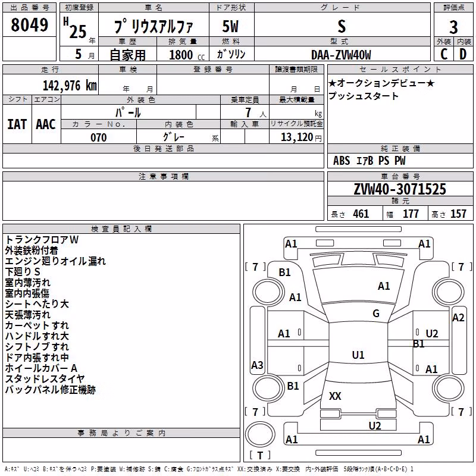
Task: Click the roof dent mark U1
Action: pos(358,355)
